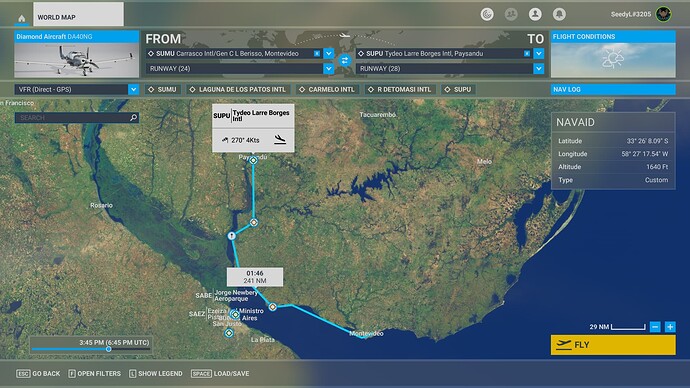Clear the SUMU departure airport
690x388 pixels.
point(317,53)
